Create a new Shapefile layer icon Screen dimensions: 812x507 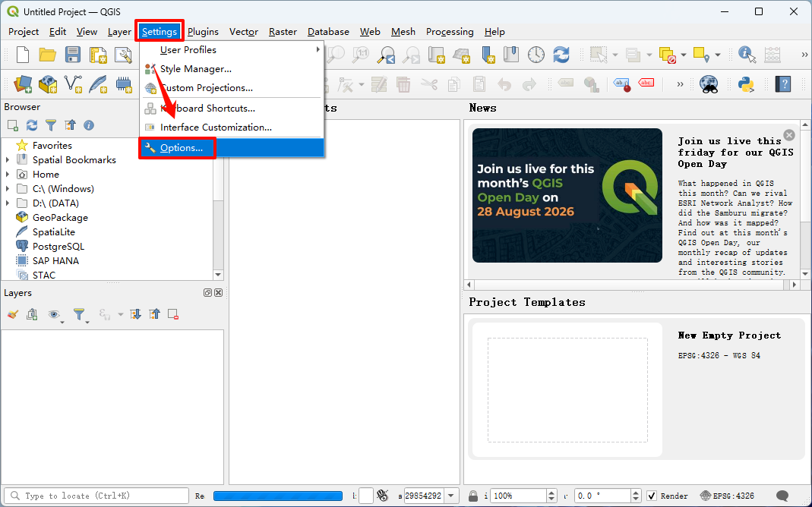73,83
